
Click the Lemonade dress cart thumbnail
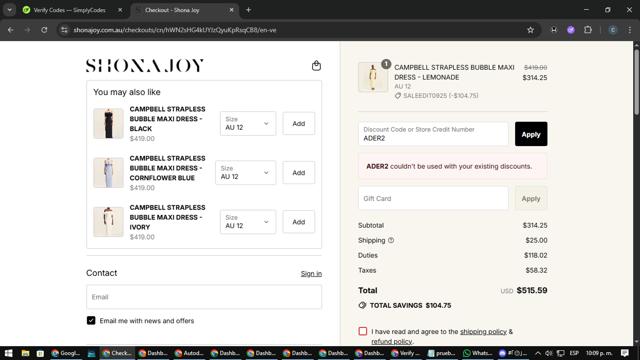tap(373, 77)
